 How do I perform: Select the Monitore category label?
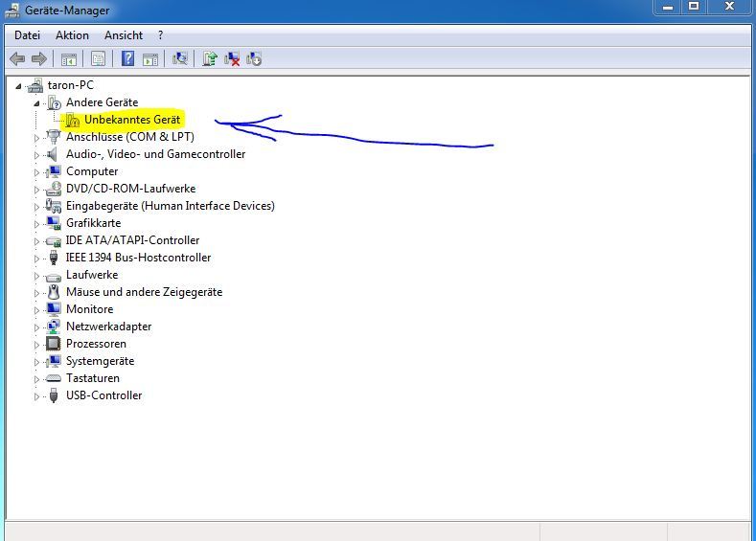[x=90, y=309]
